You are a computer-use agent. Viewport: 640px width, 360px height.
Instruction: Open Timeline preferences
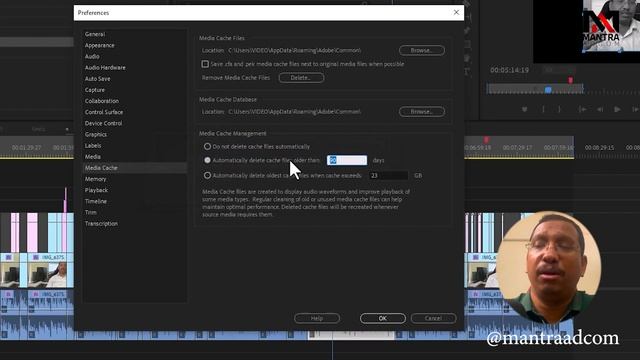(x=96, y=201)
